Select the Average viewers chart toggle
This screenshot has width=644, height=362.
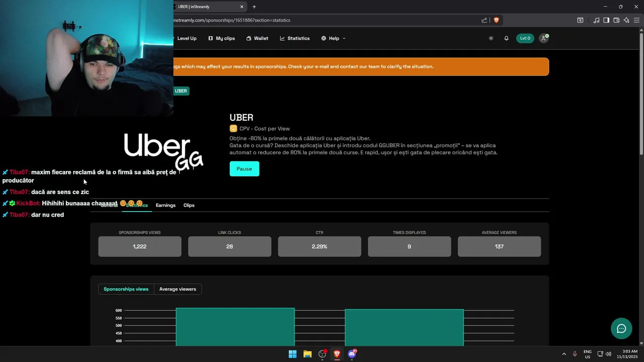click(x=178, y=289)
